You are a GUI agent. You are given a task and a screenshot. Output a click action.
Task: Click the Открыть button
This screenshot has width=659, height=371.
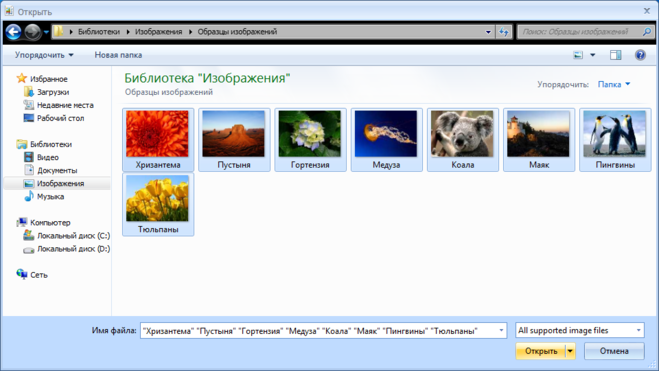point(541,351)
